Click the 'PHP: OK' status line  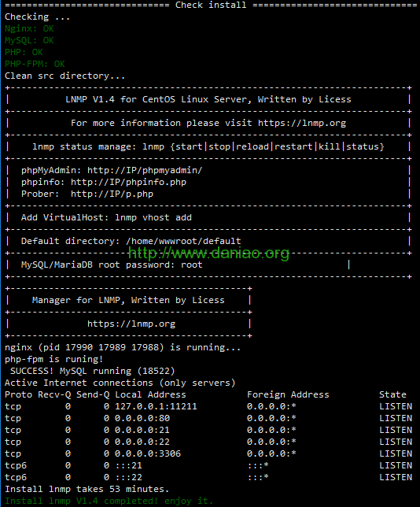coord(24,53)
